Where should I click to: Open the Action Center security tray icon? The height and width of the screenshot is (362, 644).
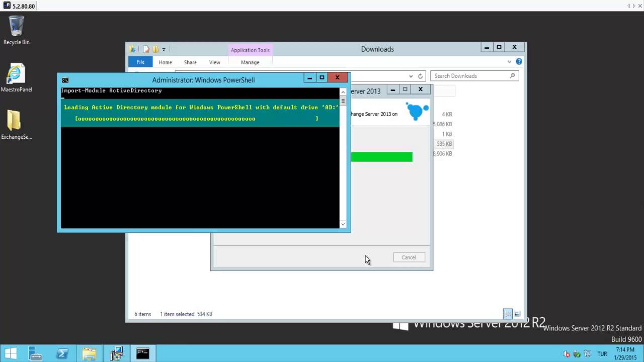577,354
